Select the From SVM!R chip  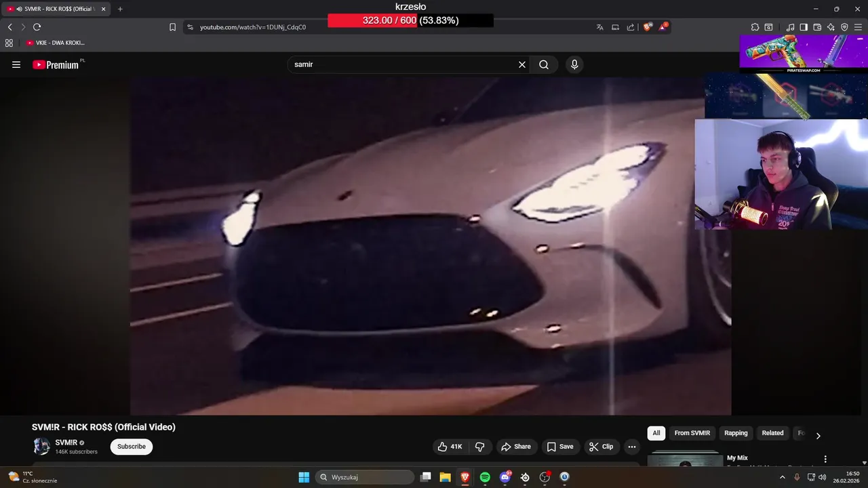tap(692, 433)
